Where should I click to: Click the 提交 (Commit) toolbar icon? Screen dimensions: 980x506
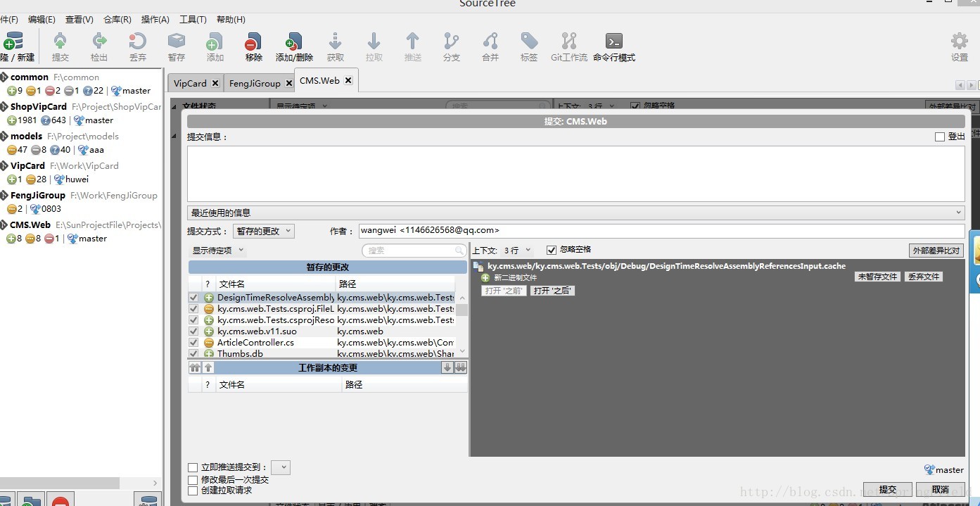pyautogui.click(x=61, y=46)
